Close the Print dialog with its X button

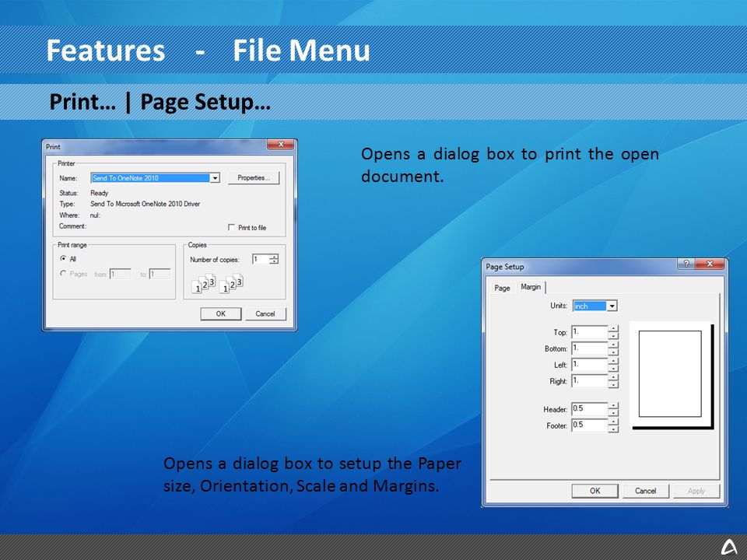(x=281, y=145)
